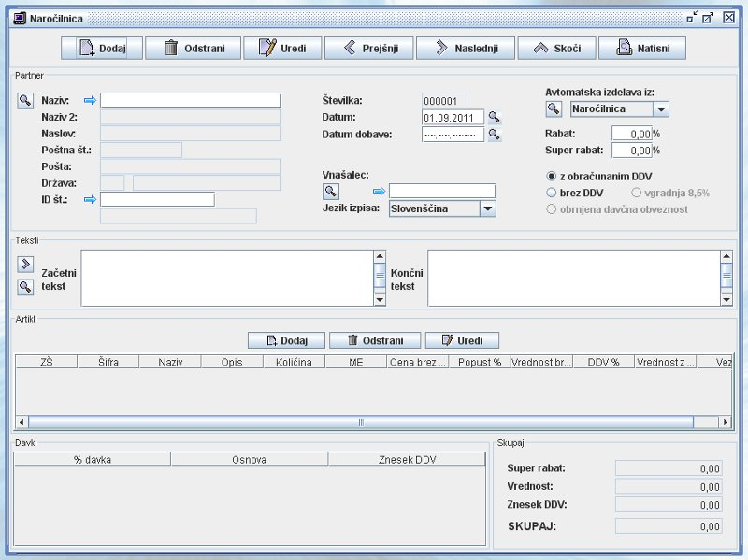748x560 pixels.
Task: Click Odstrani button in Artikli section
Action: pyautogui.click(x=374, y=340)
